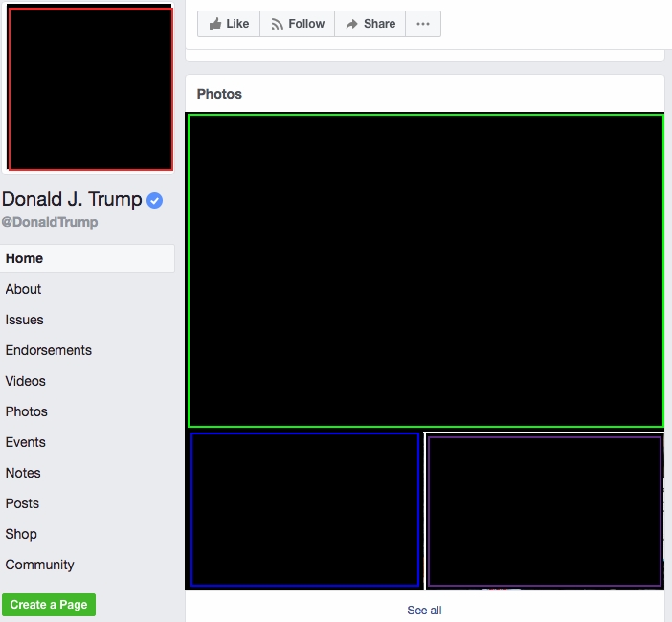Open Photos in the sidebar
The height and width of the screenshot is (622, 672).
27,411
